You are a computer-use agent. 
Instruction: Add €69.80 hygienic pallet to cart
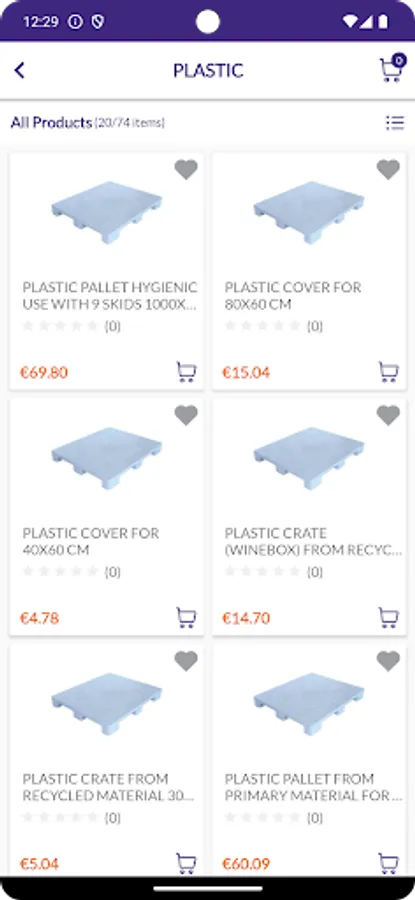click(x=186, y=372)
